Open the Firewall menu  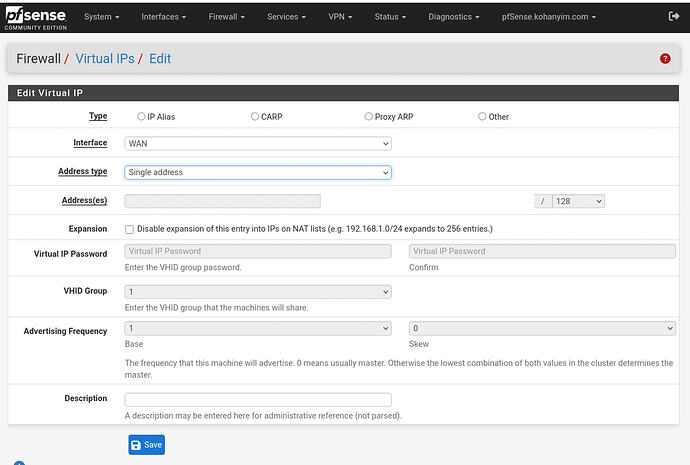(227, 17)
